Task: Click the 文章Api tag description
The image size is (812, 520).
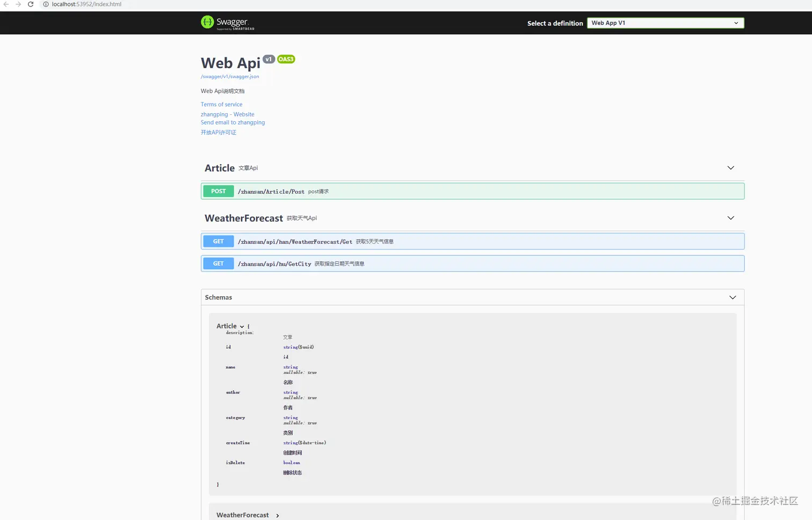Action: [248, 168]
